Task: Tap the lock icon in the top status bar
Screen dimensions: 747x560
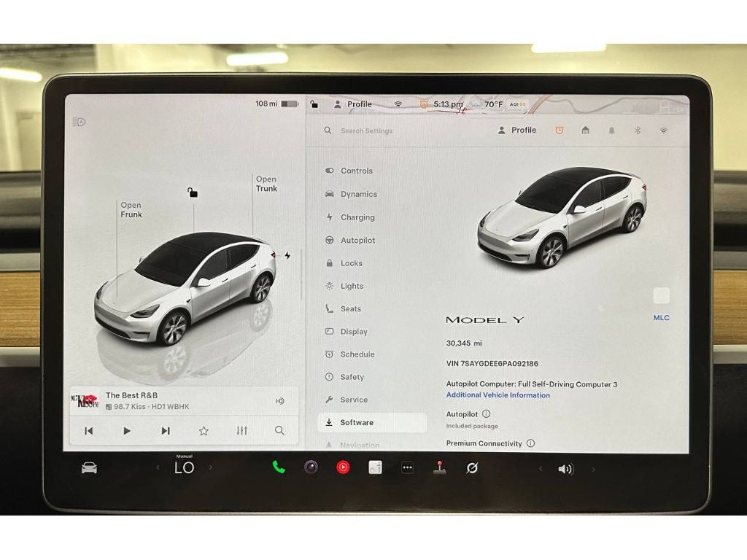Action: [314, 104]
